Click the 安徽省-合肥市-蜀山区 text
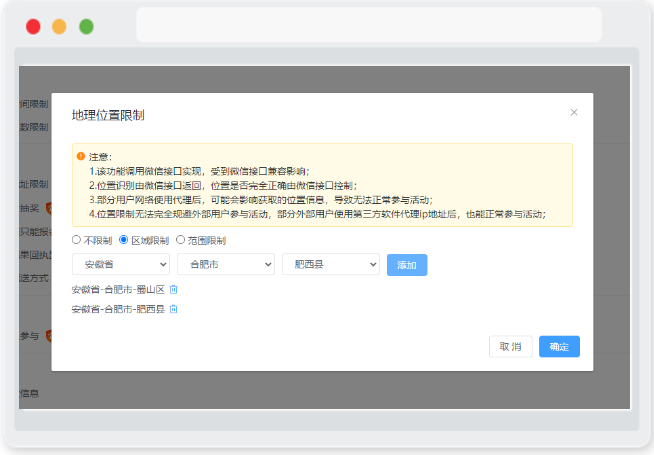654x455 pixels. [x=118, y=289]
